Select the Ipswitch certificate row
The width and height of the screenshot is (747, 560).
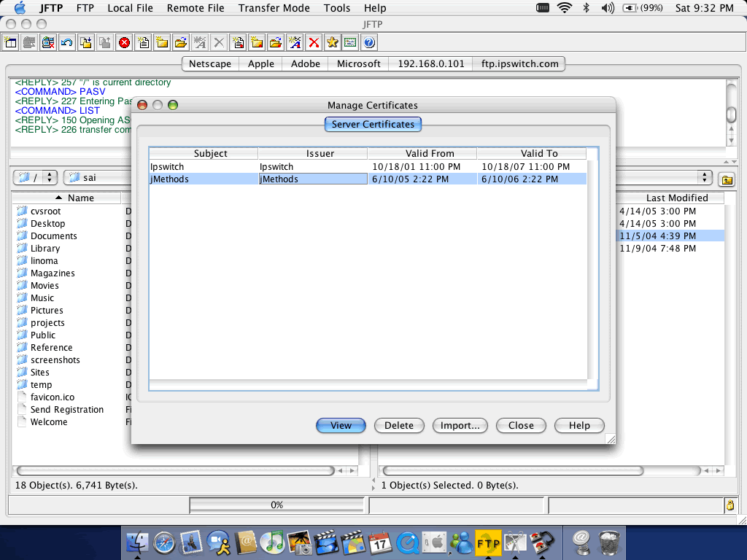click(368, 167)
